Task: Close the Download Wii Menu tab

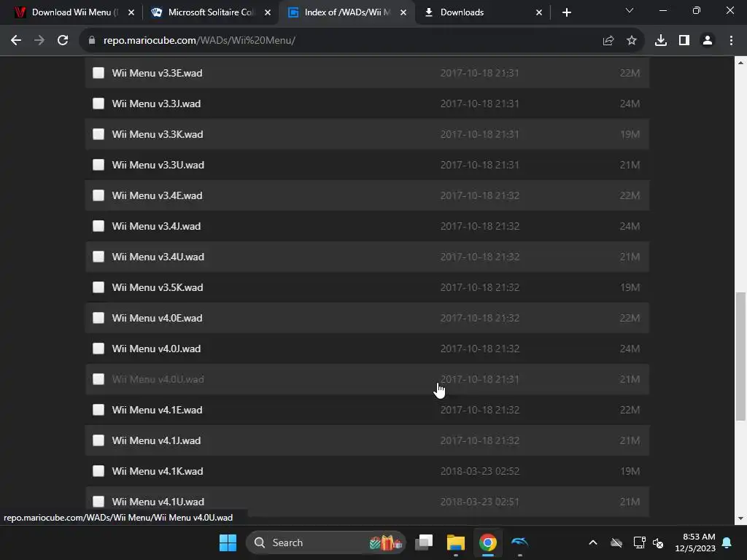Action: 131,12
